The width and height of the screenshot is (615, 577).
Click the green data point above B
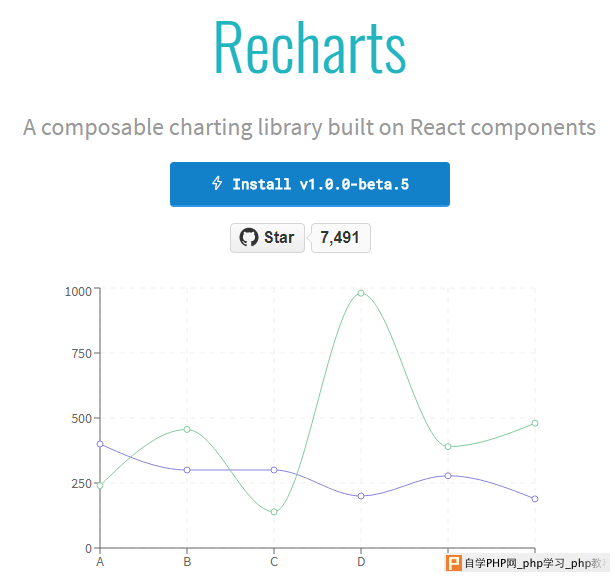[187, 430]
